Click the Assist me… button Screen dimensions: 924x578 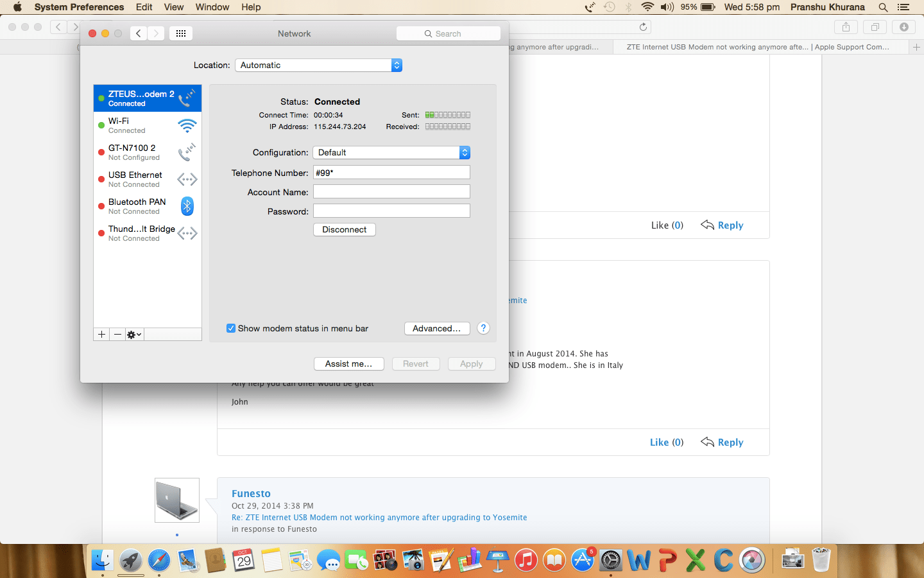tap(349, 363)
